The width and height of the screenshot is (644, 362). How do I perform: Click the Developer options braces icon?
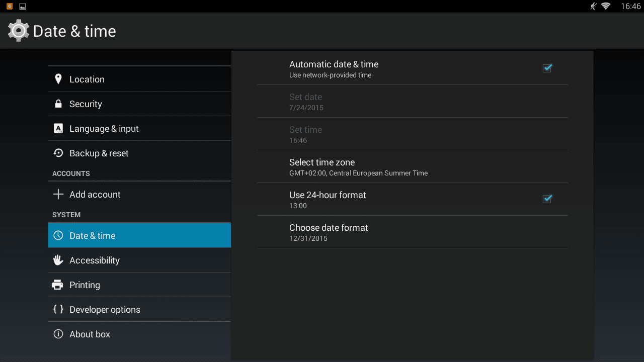[x=58, y=309]
